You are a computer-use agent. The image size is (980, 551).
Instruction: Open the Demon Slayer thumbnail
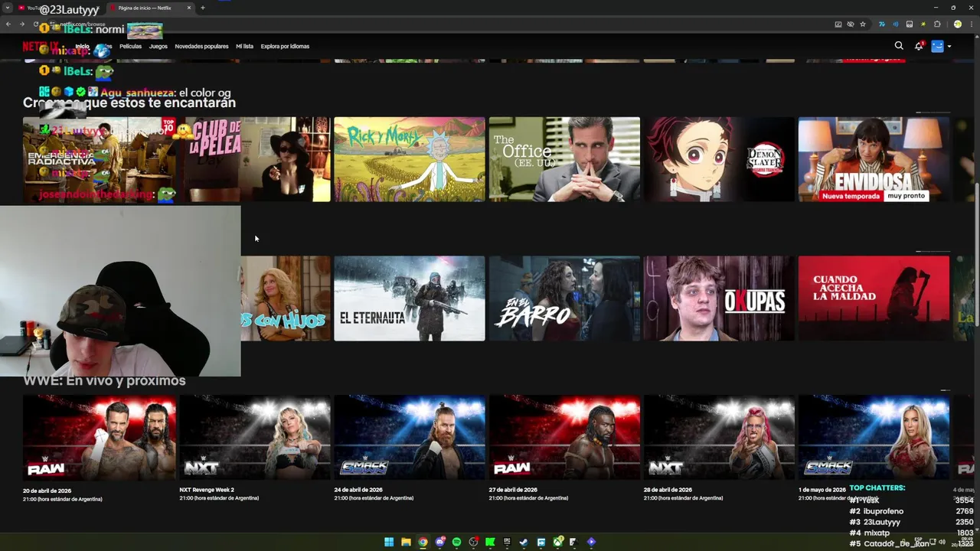(x=719, y=159)
